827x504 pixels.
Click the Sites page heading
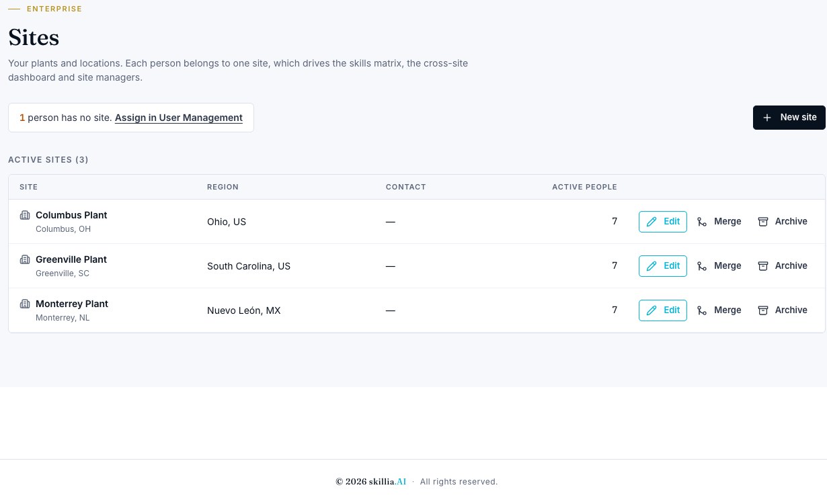click(34, 38)
